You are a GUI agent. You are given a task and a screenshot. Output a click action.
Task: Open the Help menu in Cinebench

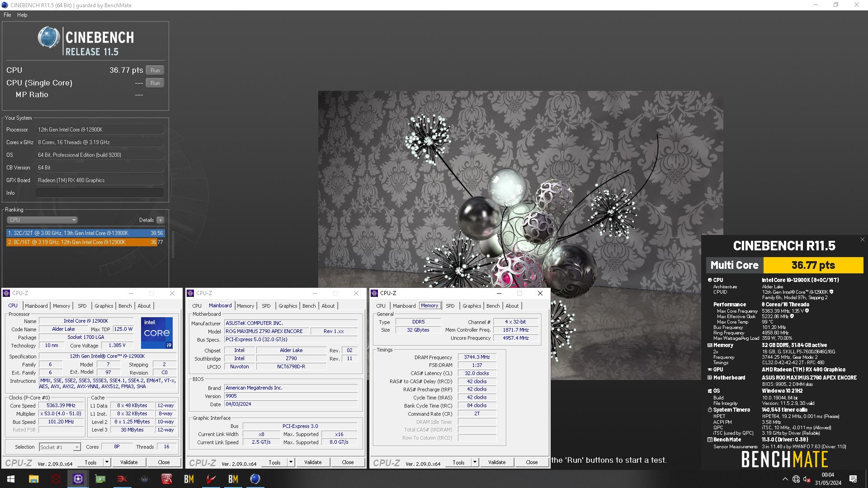[22, 15]
